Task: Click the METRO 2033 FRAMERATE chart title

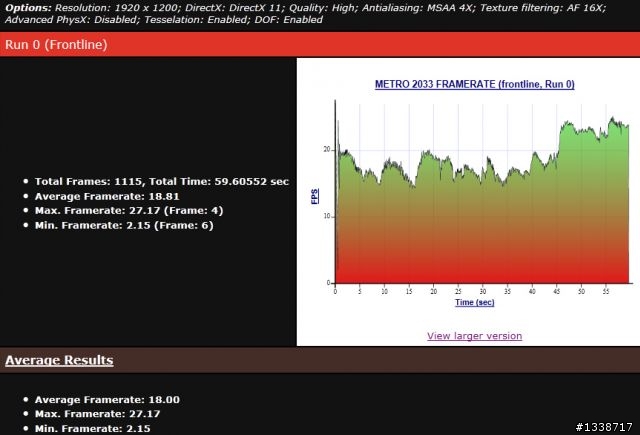Action: (x=474, y=84)
